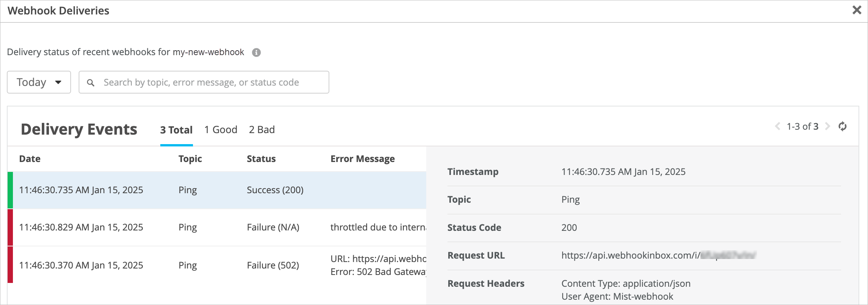Click the info icon next to my-new-webhook
Screen dimensions: 868x305
point(256,52)
